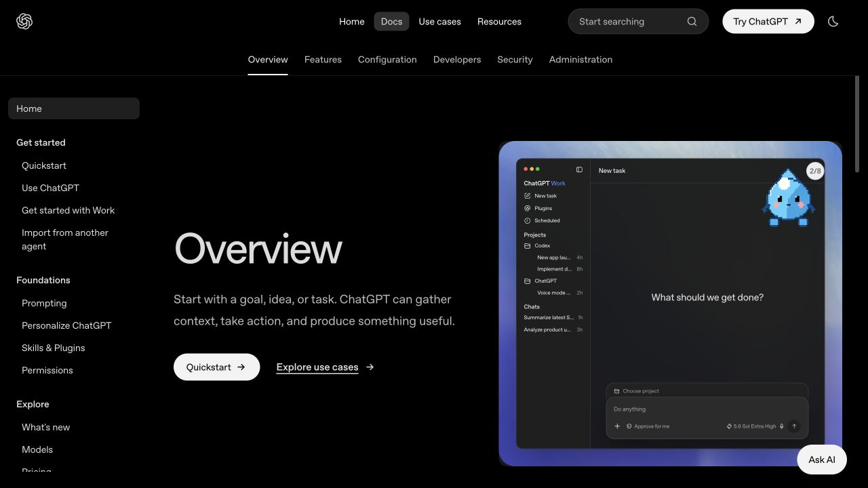Click the white Quickstart button
The height and width of the screenshot is (488, 868).
pyautogui.click(x=217, y=367)
